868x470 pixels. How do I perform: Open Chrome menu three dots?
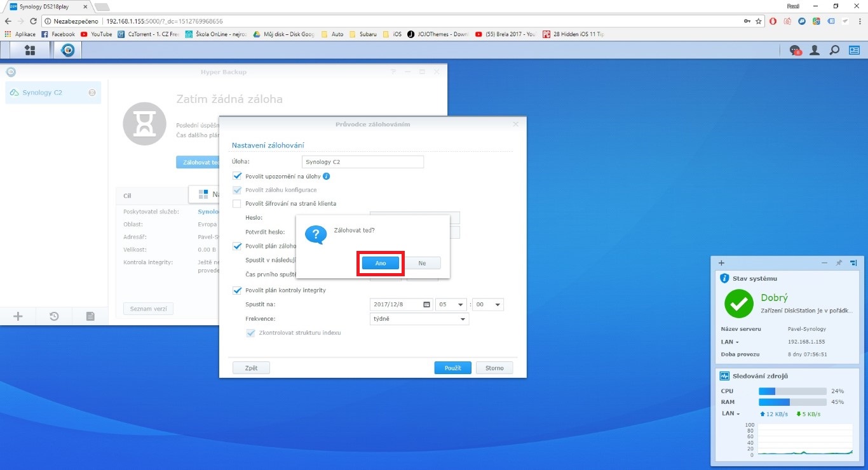pyautogui.click(x=860, y=21)
